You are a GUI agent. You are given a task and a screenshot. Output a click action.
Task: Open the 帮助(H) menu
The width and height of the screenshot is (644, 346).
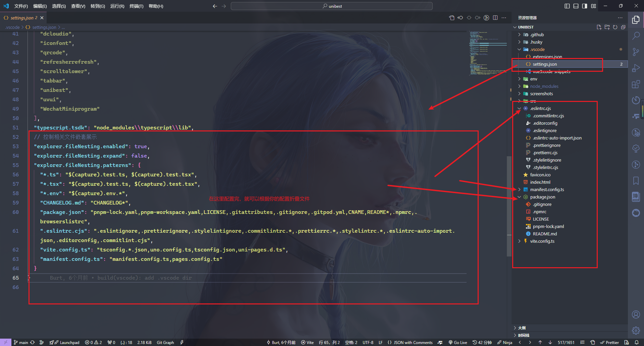coord(156,6)
